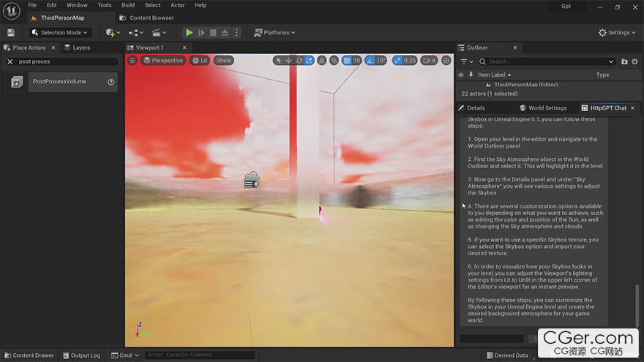The height and width of the screenshot is (362, 644).
Task: Open the Help menu
Action: (201, 5)
